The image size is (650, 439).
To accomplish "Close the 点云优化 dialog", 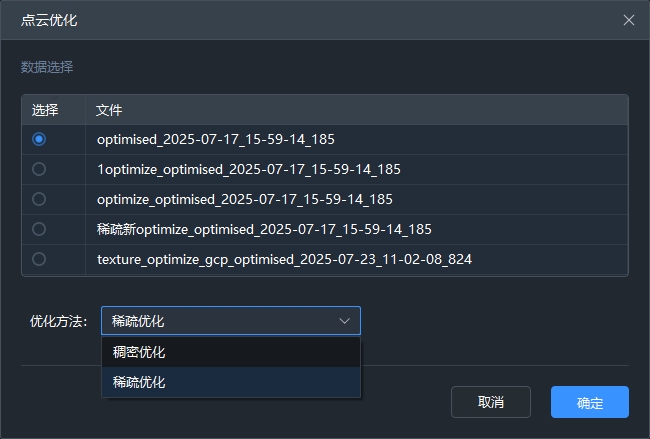I will [x=629, y=20].
